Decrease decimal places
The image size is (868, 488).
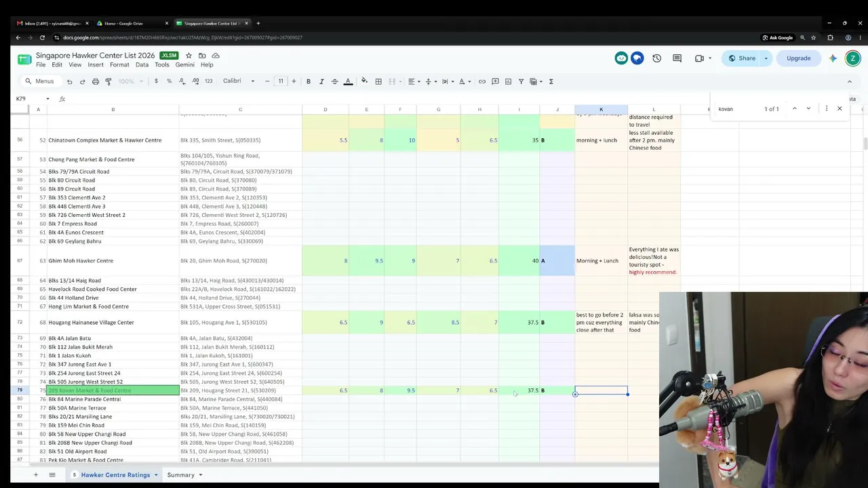[182, 81]
